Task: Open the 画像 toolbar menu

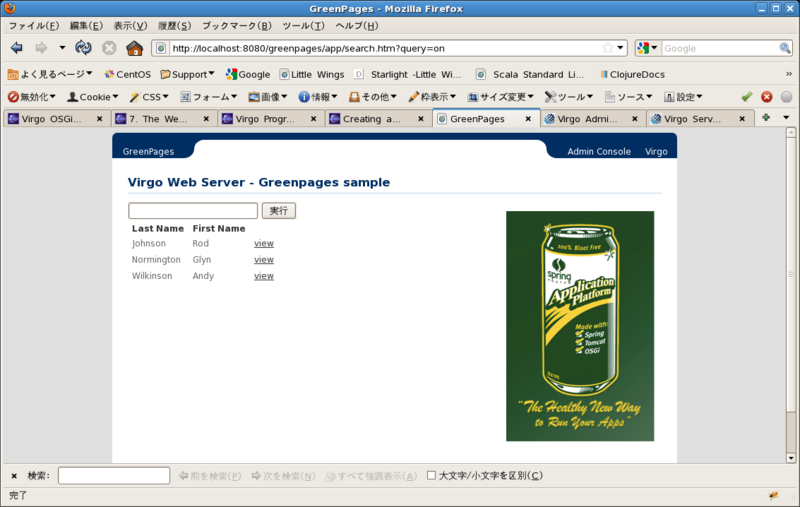Action: coord(268,96)
